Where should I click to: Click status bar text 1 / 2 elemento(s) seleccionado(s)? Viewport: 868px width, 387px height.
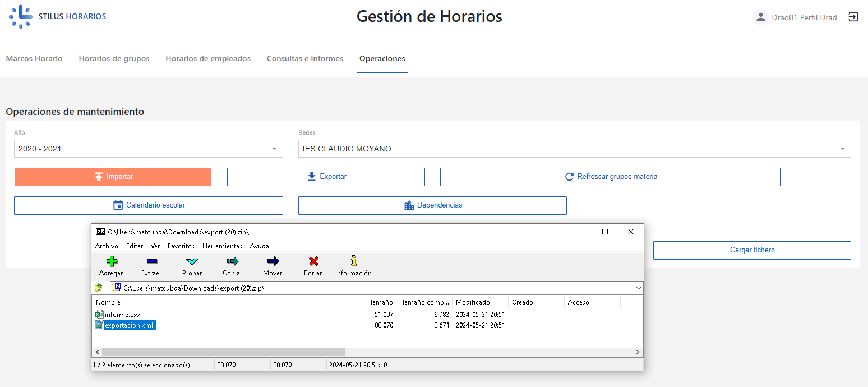tap(141, 365)
